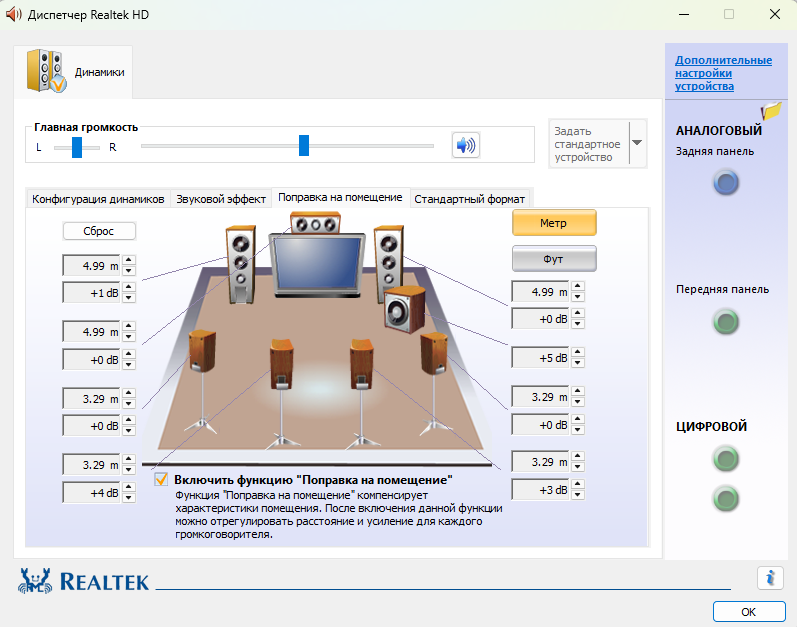Click the main volume slider thumb
This screenshot has height=627, width=797.
click(x=304, y=145)
